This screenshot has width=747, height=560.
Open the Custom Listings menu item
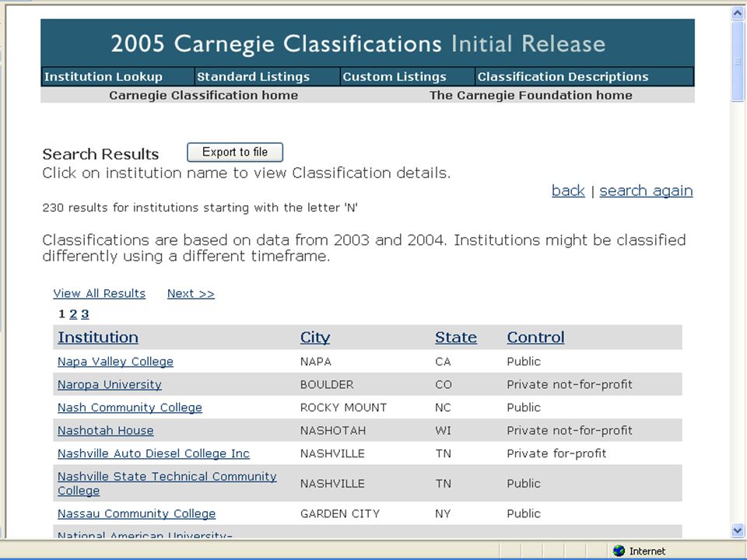point(395,77)
